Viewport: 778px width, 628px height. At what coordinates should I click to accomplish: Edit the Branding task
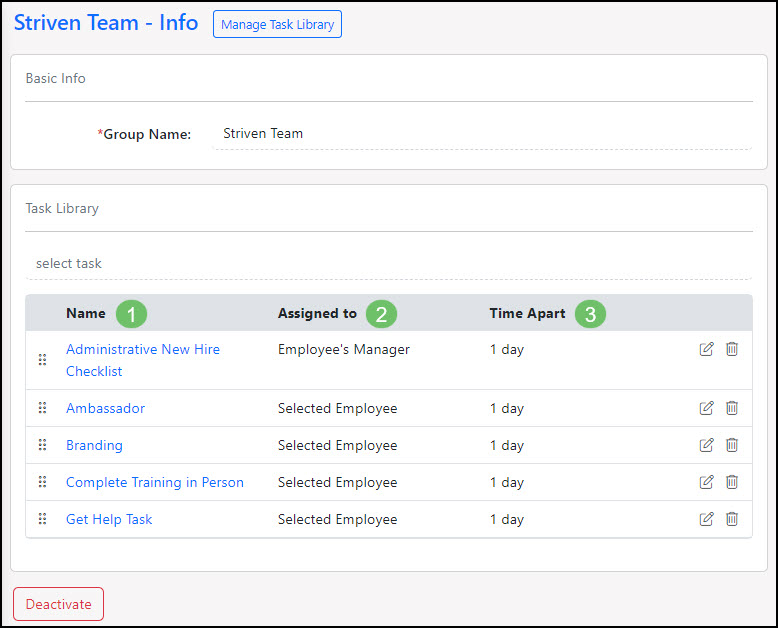point(707,445)
